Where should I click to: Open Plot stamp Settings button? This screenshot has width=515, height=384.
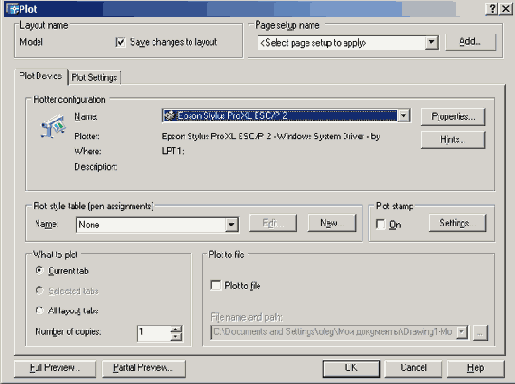point(457,223)
